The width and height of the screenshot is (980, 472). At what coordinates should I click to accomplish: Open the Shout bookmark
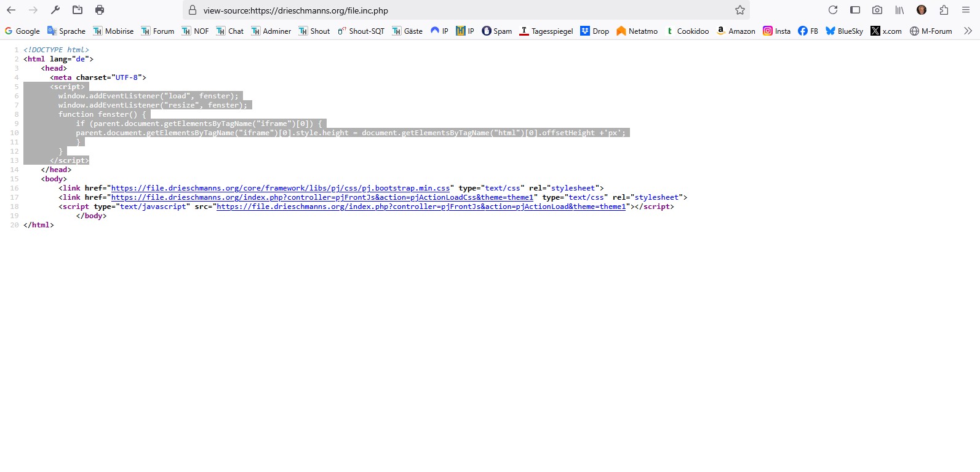click(314, 31)
